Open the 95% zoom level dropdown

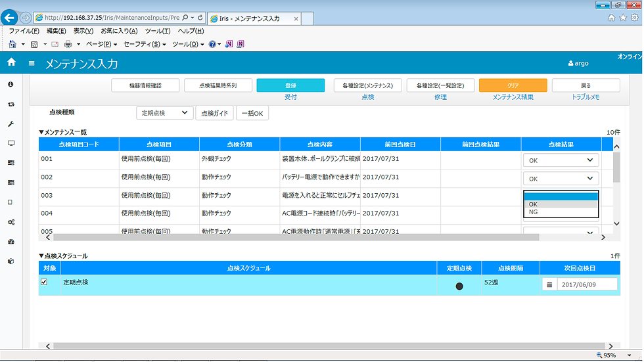pyautogui.click(x=630, y=355)
